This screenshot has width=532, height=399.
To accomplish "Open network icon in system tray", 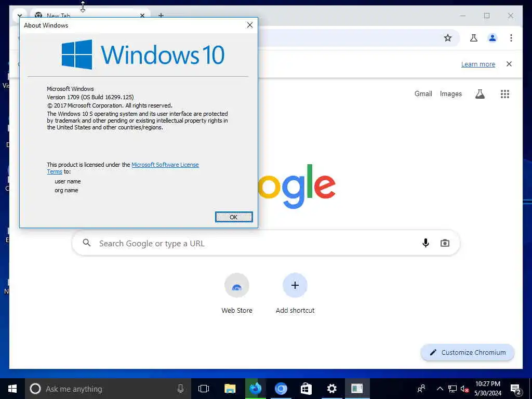I will pyautogui.click(x=453, y=389).
